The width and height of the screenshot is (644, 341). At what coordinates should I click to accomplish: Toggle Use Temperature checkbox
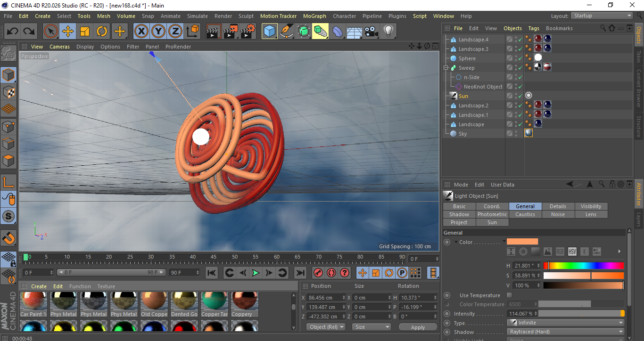point(509,295)
